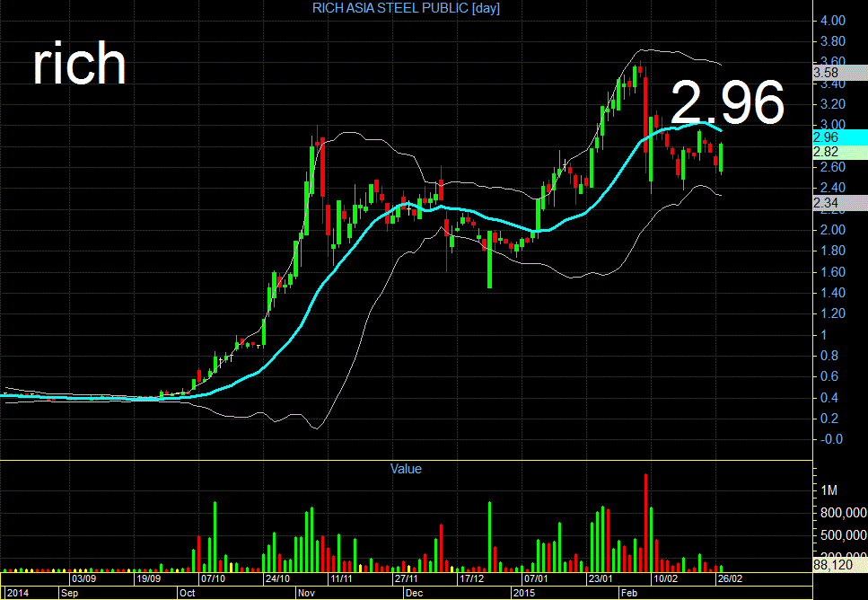
Task: Click the 1.40 price axis label
Action: (833, 293)
